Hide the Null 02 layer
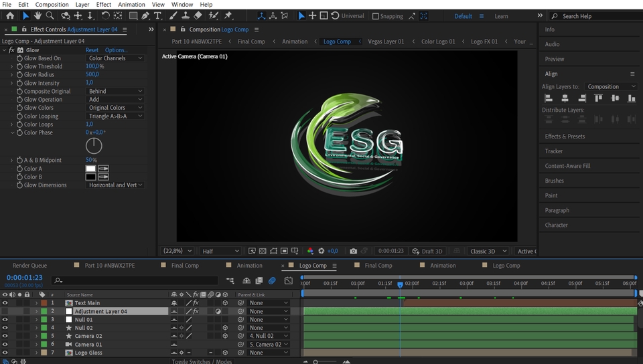 [x=5, y=328]
